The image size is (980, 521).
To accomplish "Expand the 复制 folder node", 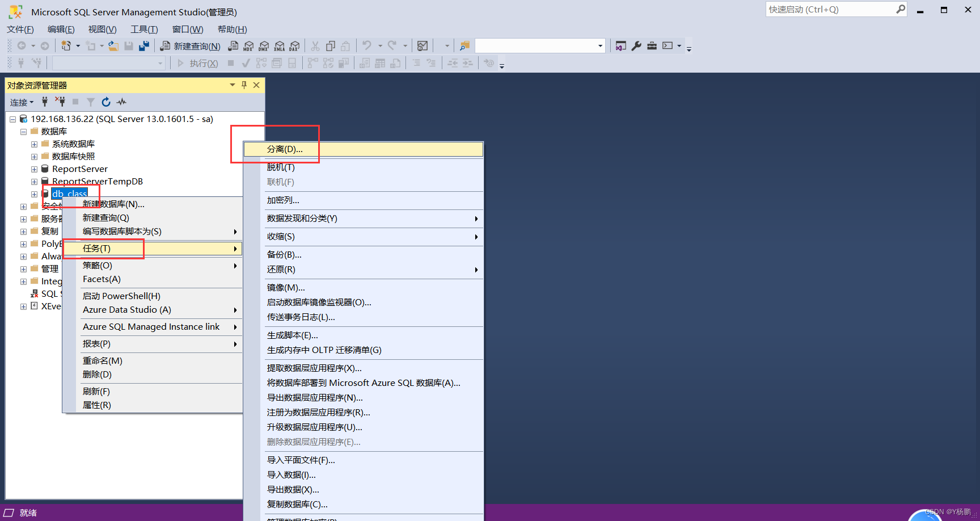I will (23, 232).
